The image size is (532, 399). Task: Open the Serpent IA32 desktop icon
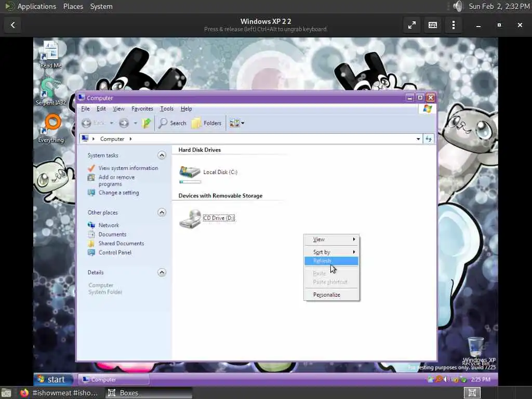(50, 91)
